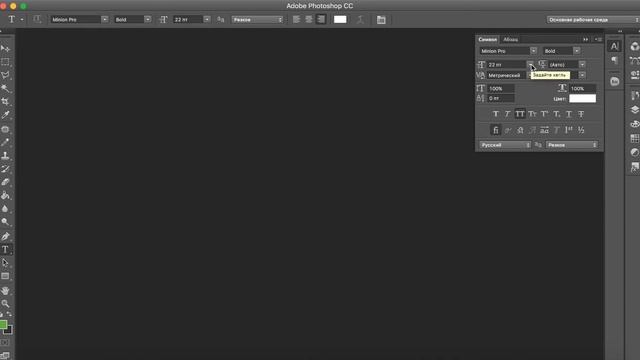The image size is (640, 360).
Task: Select the Clone Stamp tool
Action: tap(5, 156)
